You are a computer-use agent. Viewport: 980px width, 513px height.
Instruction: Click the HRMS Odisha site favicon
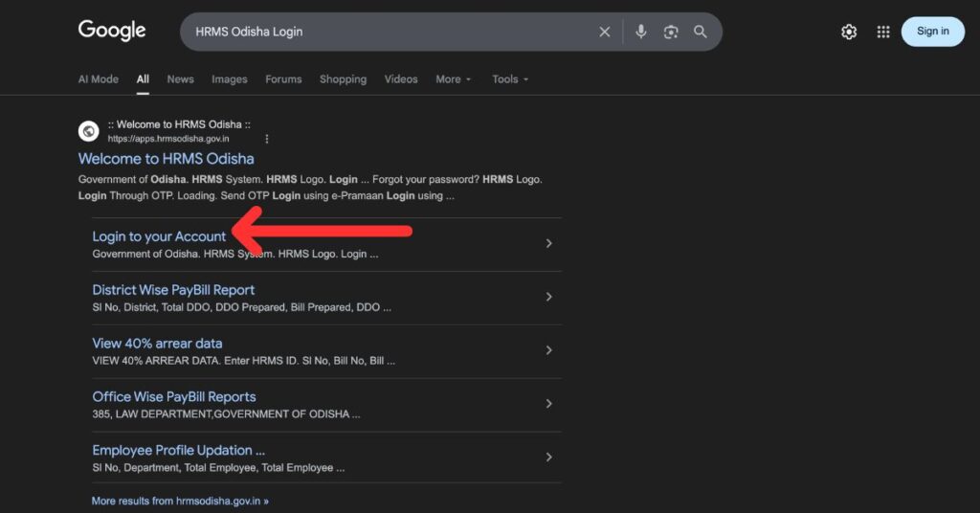[x=88, y=131]
